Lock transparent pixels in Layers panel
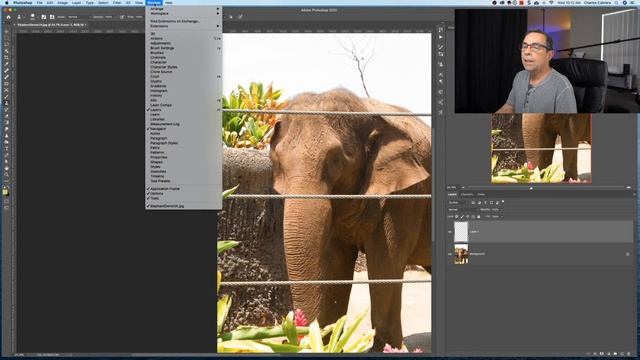 (x=456, y=216)
